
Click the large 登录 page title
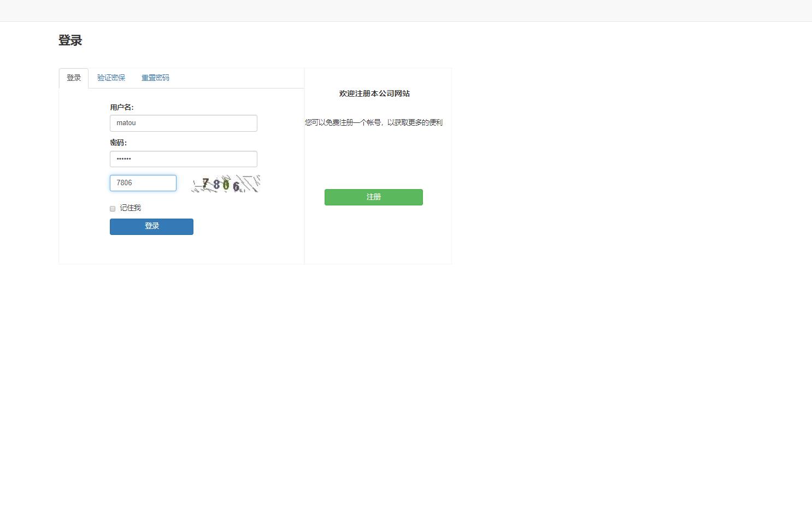[70, 40]
